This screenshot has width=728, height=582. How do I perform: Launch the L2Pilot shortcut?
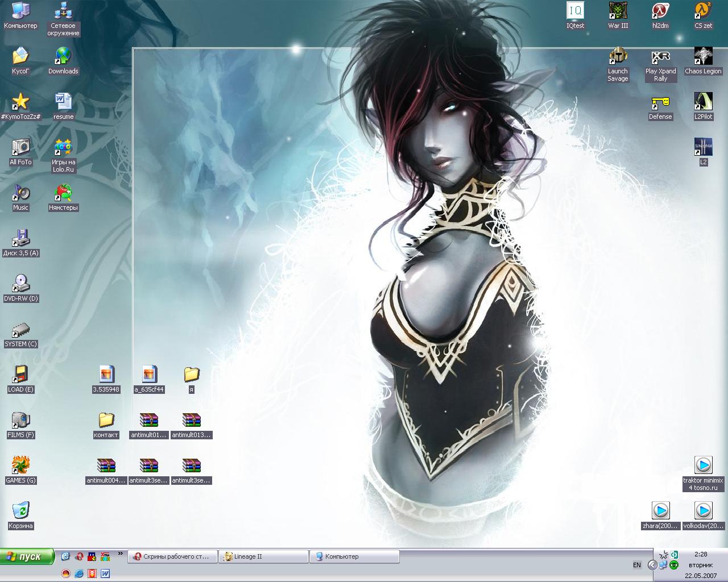[703, 106]
